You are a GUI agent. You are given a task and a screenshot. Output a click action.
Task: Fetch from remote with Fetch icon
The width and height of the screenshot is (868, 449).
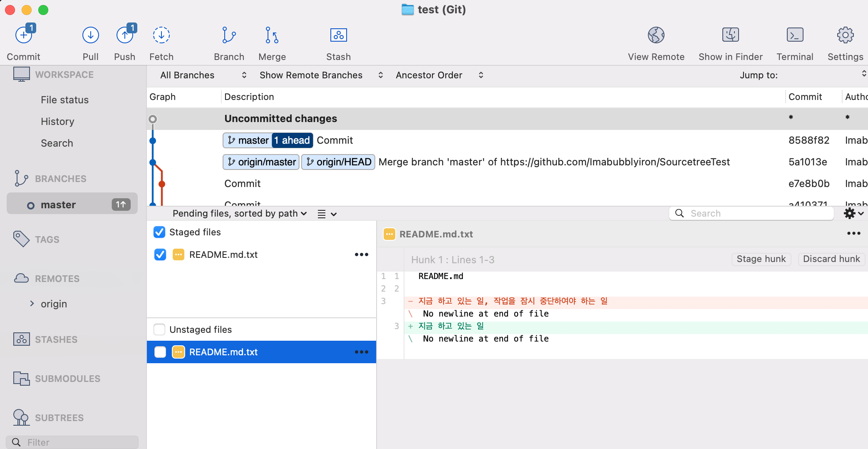(x=161, y=35)
